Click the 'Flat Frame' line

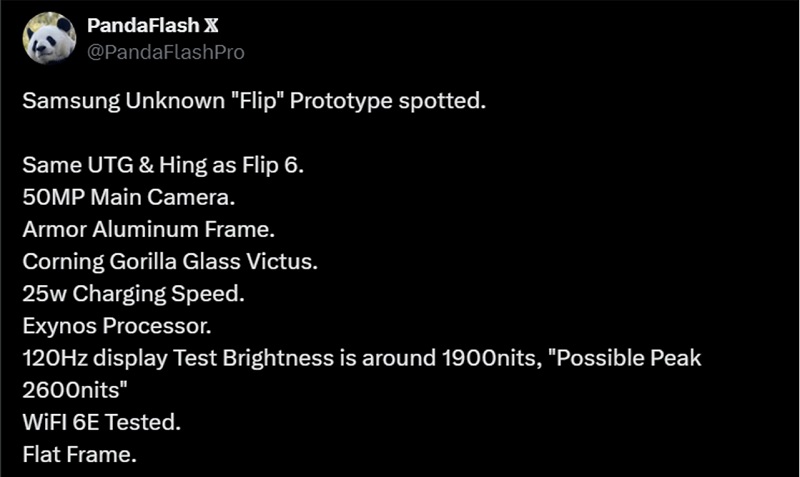coord(80,455)
